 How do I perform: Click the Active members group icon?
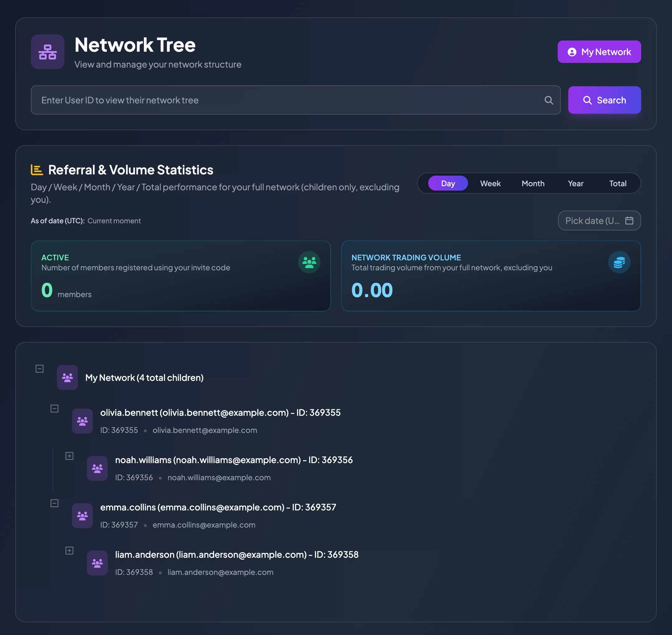coord(309,262)
